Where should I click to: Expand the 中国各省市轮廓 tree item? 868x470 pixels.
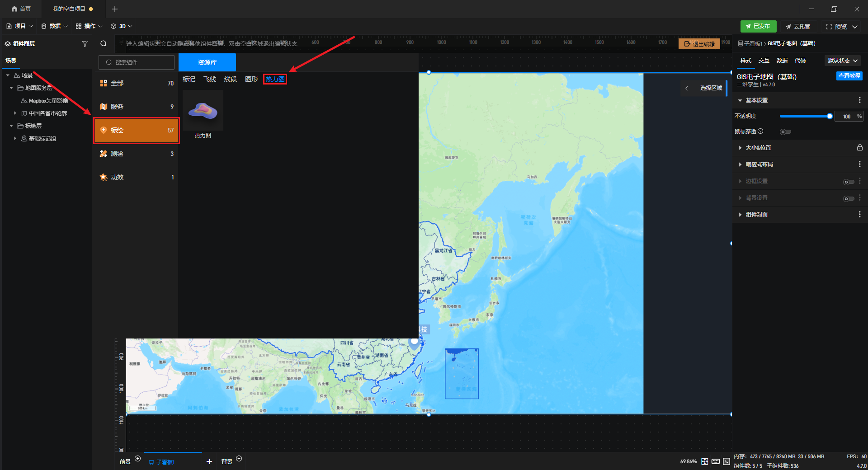point(15,113)
